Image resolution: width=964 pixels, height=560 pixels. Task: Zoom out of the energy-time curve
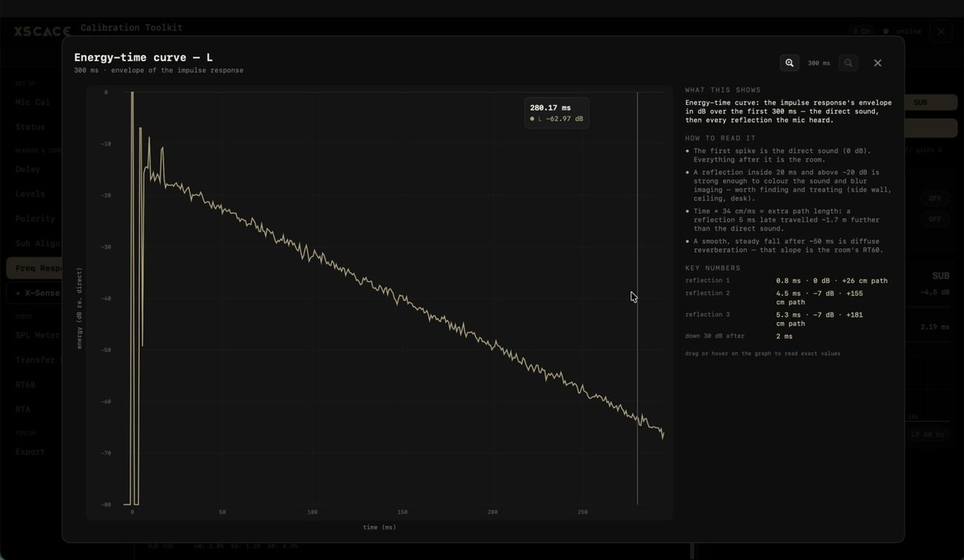click(x=848, y=63)
